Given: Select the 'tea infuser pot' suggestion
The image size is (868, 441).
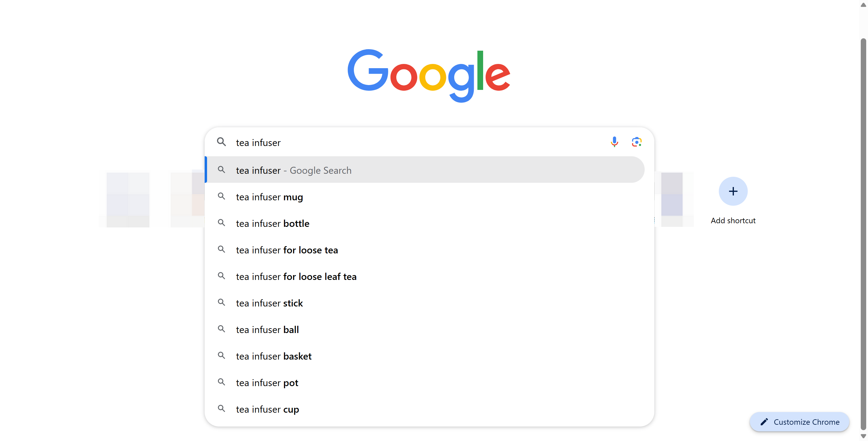Looking at the screenshot, I should 266,383.
